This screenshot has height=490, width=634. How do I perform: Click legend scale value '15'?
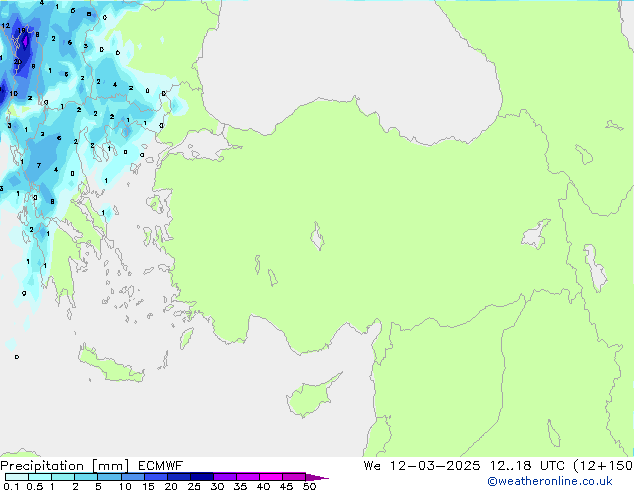(x=148, y=486)
